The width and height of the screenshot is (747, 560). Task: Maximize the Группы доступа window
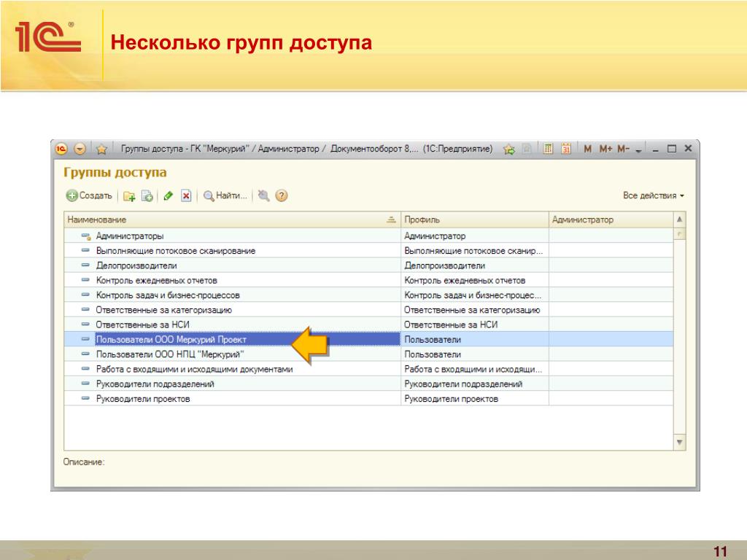[x=671, y=149]
